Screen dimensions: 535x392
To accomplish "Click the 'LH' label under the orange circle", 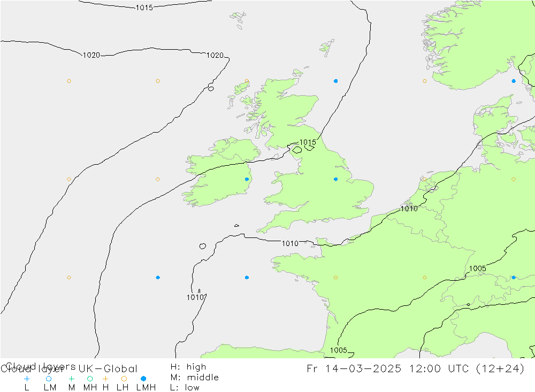I will 123,388.
